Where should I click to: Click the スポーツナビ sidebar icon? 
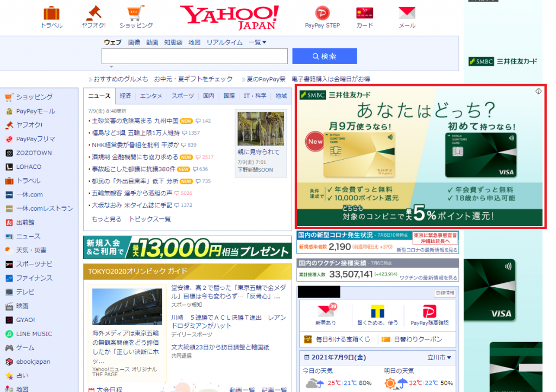click(9, 264)
